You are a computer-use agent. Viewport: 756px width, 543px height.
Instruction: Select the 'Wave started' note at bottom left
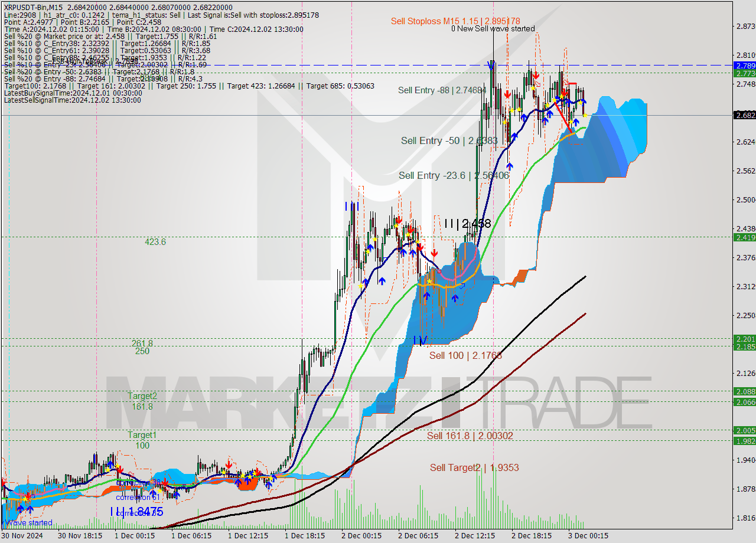pos(28,522)
